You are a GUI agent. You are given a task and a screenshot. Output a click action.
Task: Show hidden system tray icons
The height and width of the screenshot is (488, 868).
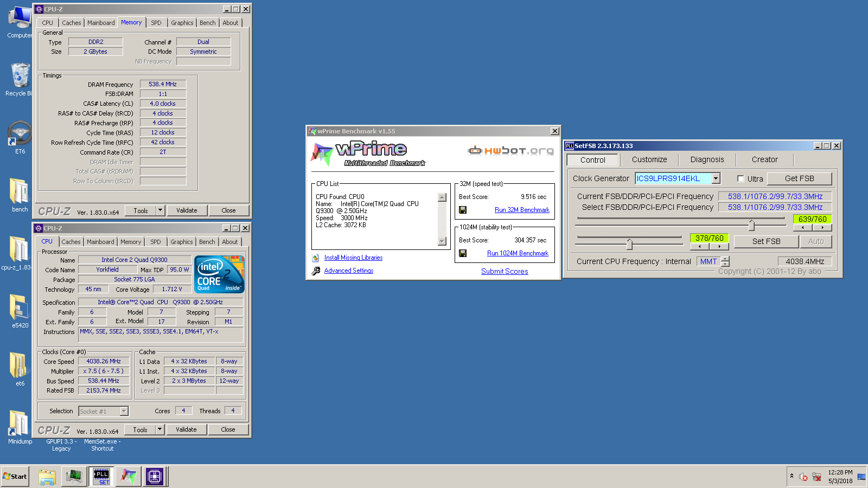792,476
